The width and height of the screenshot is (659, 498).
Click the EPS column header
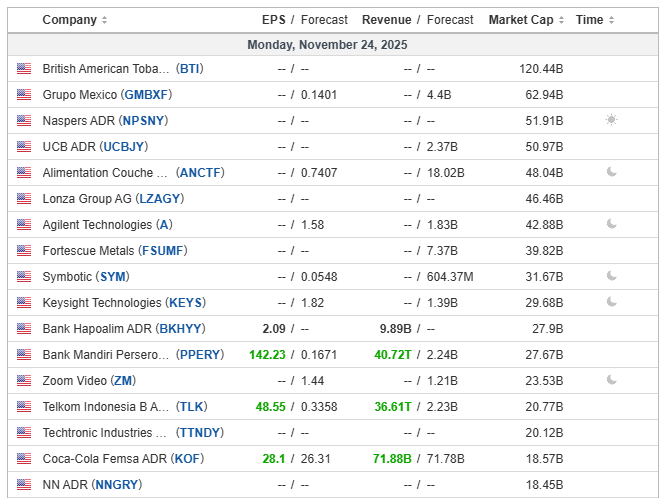click(273, 20)
